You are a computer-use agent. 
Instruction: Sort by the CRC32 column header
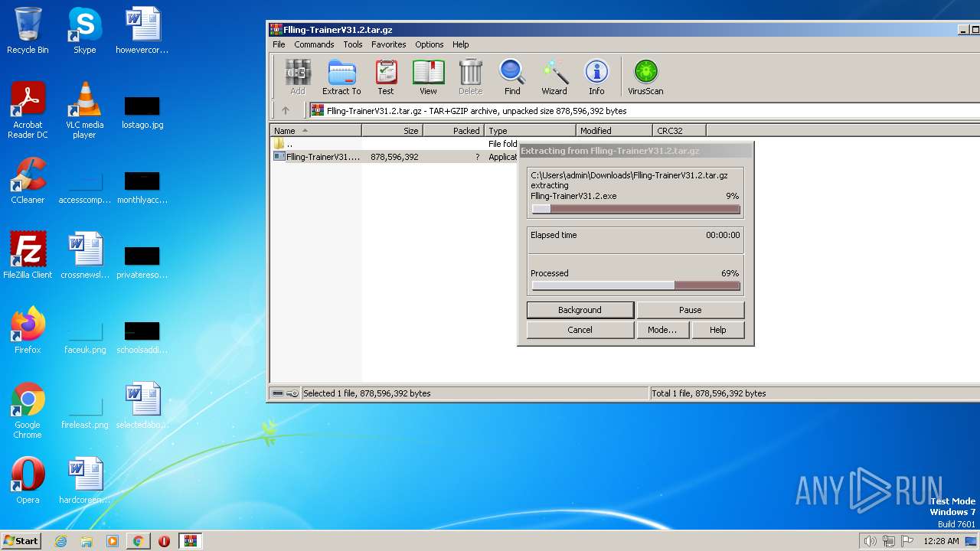point(679,131)
